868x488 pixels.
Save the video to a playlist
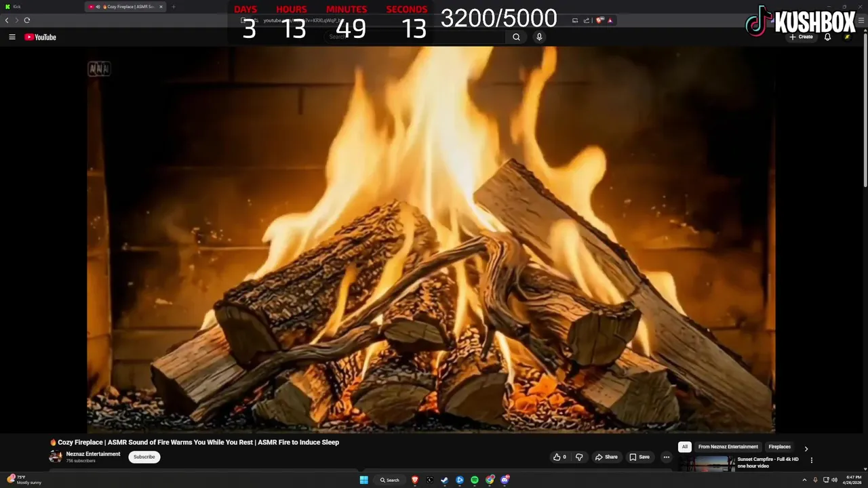coord(639,457)
